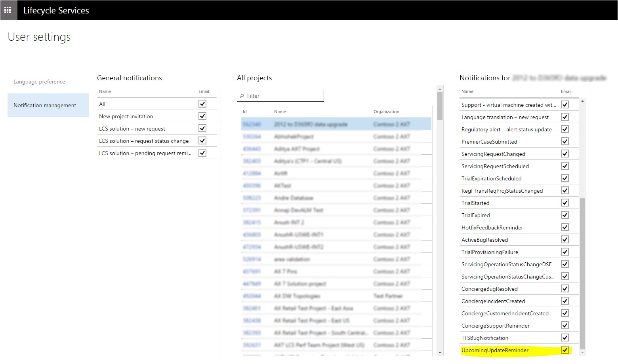Toggle New project invitation email checkbox
618x364 pixels.
[202, 116]
